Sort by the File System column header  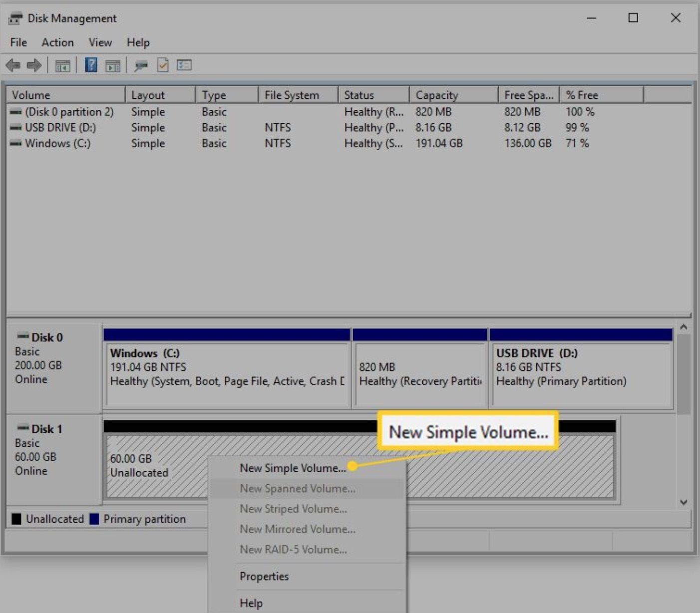(298, 95)
